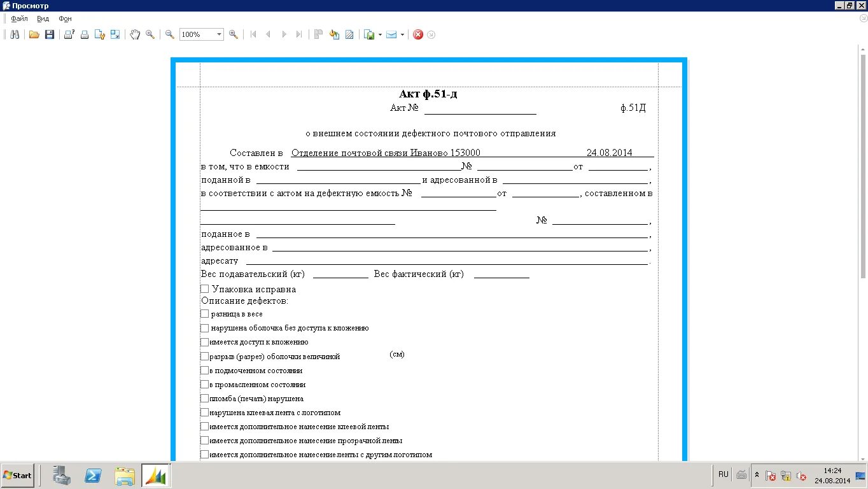Screen dimensions: 868x489
Task: Select the Magnifier tool
Action: [x=150, y=34]
